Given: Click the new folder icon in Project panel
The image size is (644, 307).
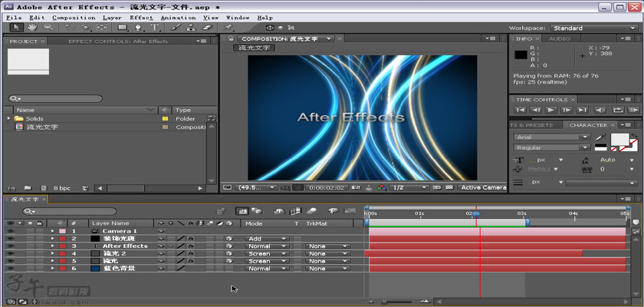Looking at the screenshot, I should pyautogui.click(x=28, y=188).
